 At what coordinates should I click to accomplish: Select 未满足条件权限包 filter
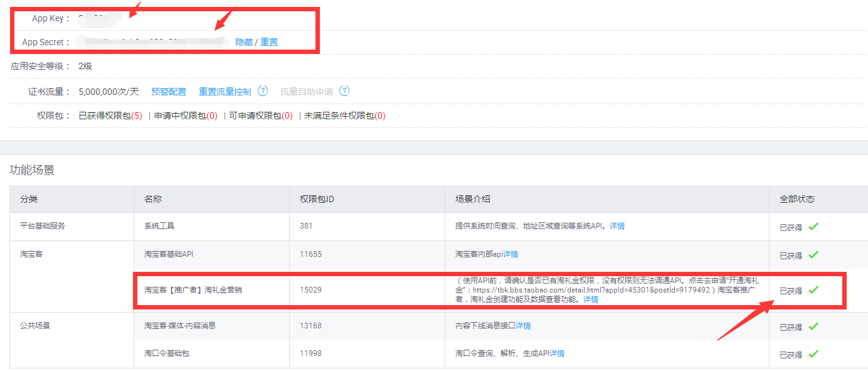(x=344, y=116)
